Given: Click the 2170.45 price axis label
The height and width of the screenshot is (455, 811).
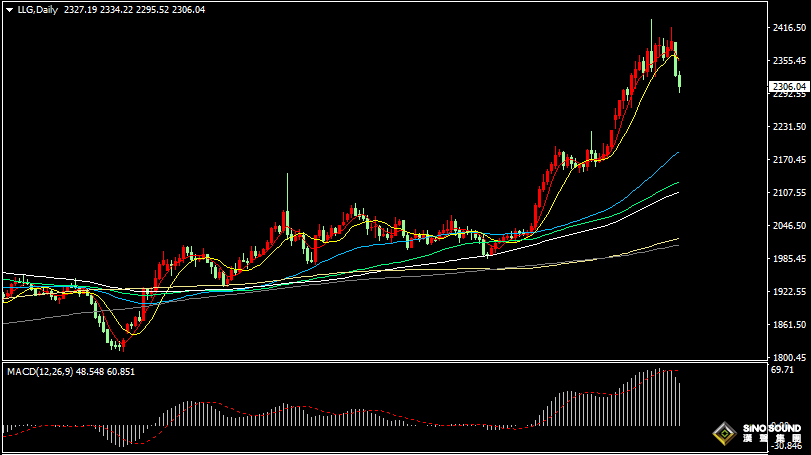Looking at the screenshot, I should 789,160.
